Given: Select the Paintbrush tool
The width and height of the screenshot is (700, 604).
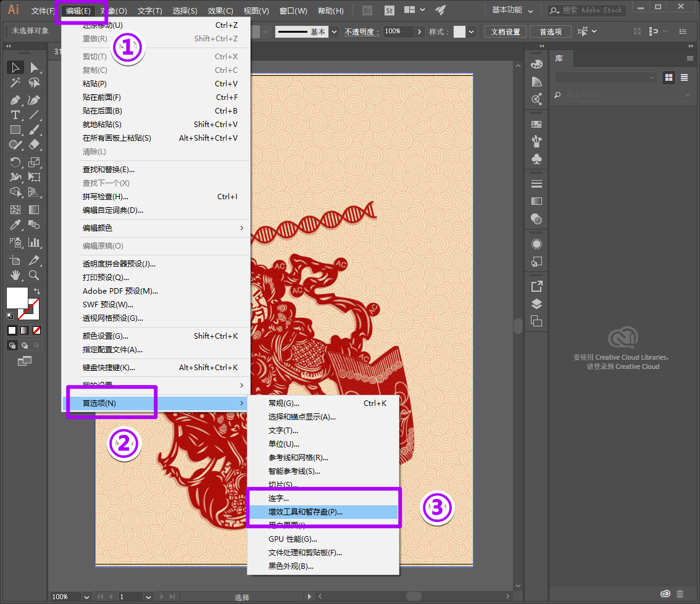Looking at the screenshot, I should click(34, 130).
